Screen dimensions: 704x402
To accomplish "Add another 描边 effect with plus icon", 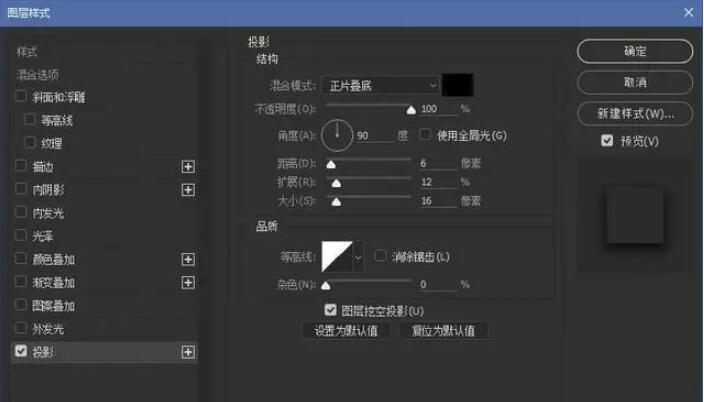I will coord(188,167).
